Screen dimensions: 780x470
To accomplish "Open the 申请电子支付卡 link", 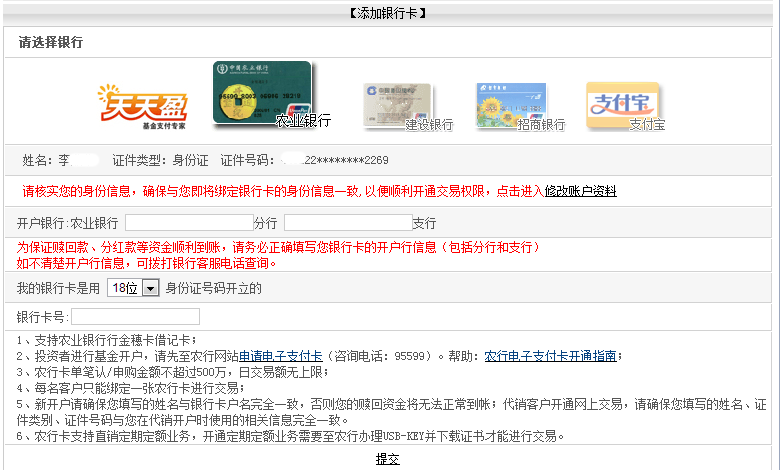I will pos(280,355).
